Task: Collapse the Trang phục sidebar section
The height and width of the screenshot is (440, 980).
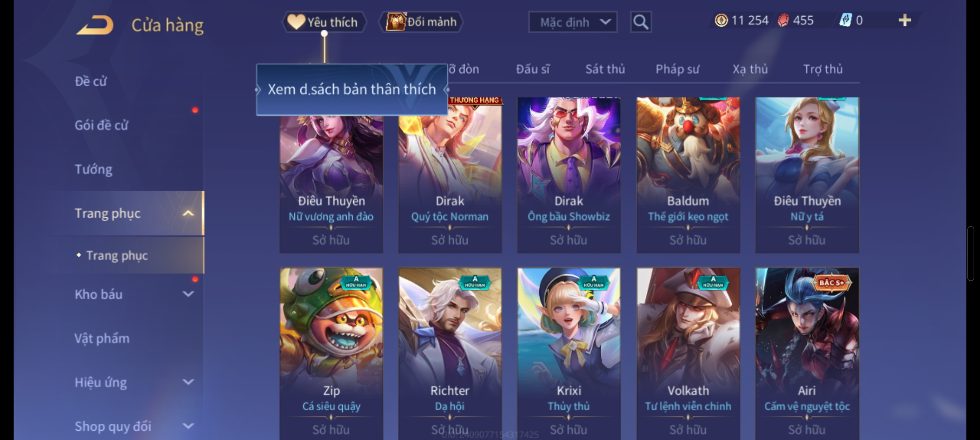Action: pos(188,213)
